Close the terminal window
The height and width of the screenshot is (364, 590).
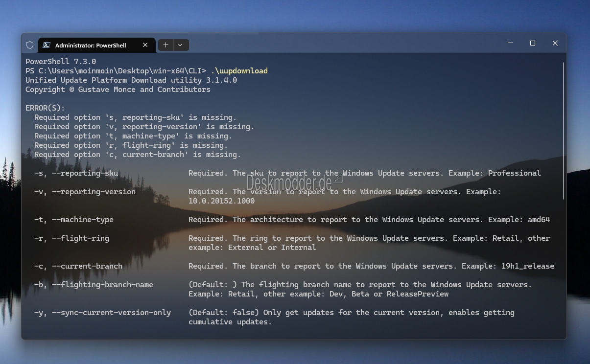[x=555, y=43]
